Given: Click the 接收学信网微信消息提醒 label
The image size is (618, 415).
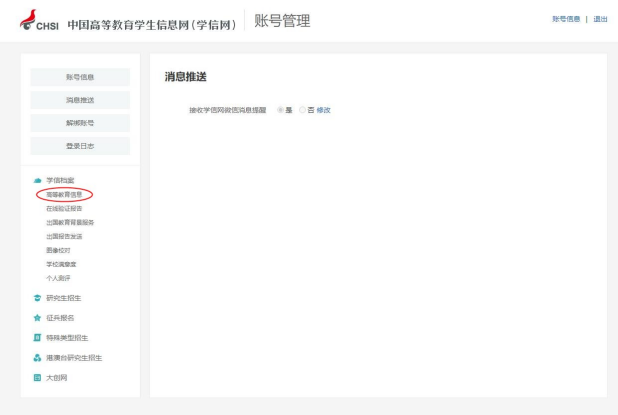Looking at the screenshot, I should point(228,110).
